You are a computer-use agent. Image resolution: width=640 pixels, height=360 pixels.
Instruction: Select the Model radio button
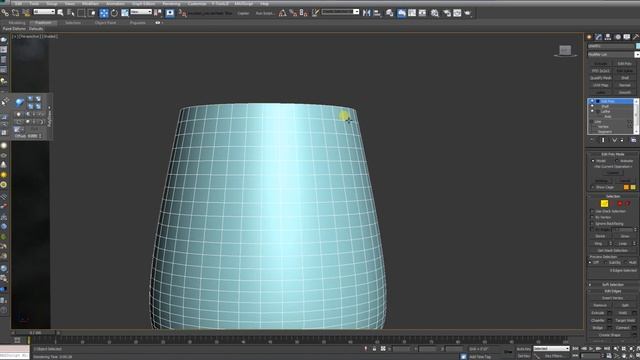[593, 161]
